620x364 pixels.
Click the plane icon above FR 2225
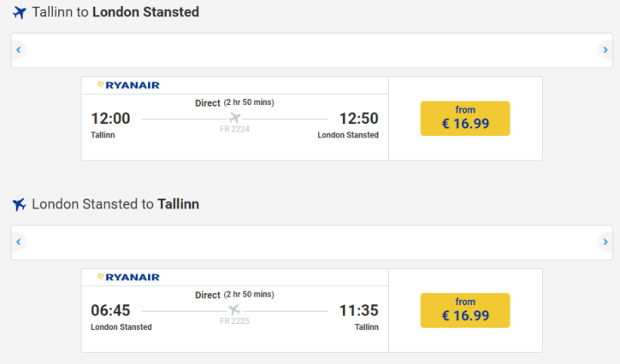click(235, 309)
